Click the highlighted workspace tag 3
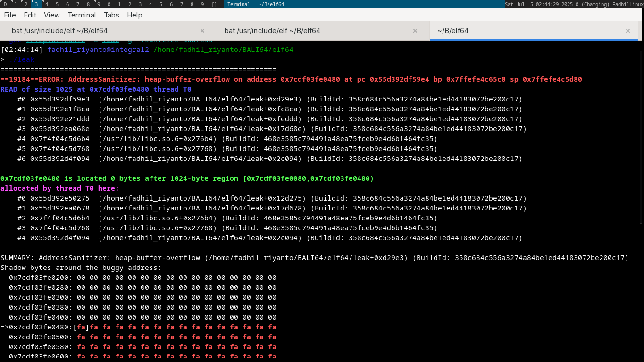 [x=36, y=4]
